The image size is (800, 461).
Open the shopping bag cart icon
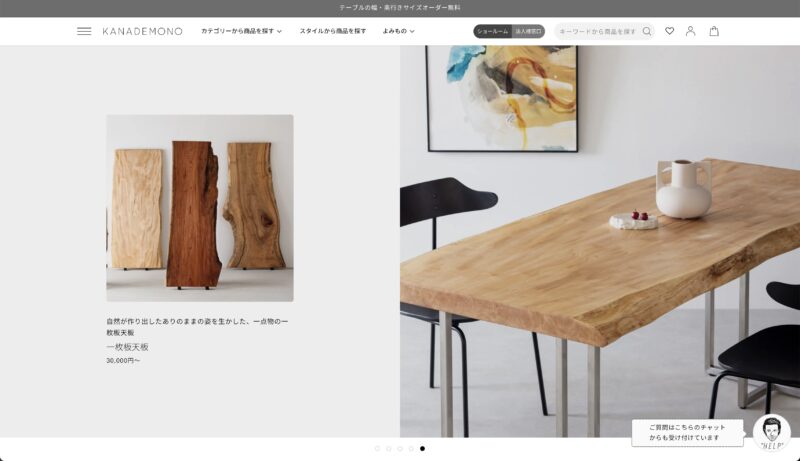click(714, 31)
